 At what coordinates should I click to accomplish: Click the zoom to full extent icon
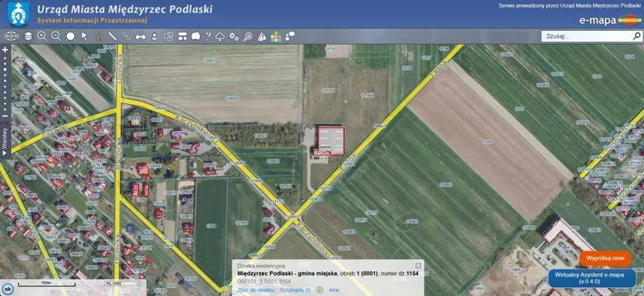coord(71,36)
